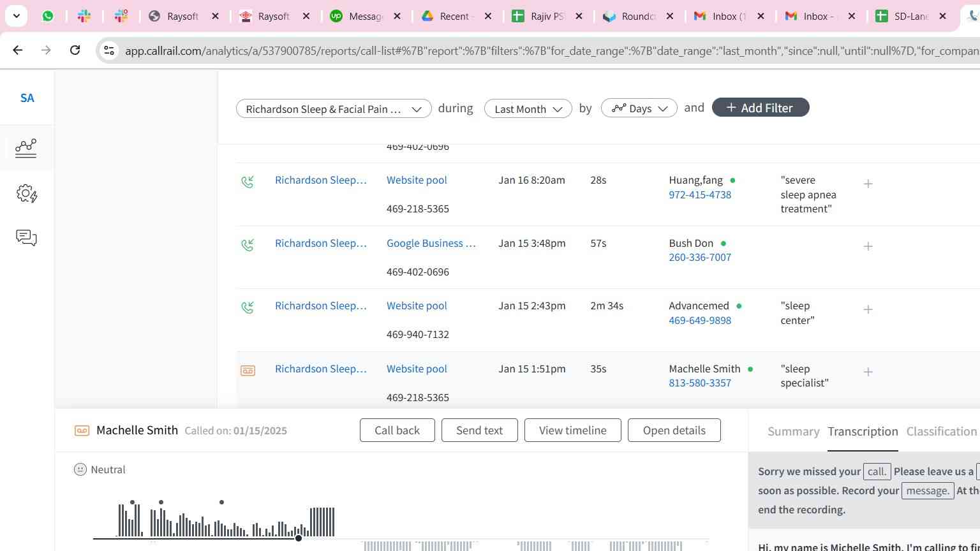Switch to the first Raysoft tab
The width and height of the screenshot is (980, 551).
(x=184, y=16)
